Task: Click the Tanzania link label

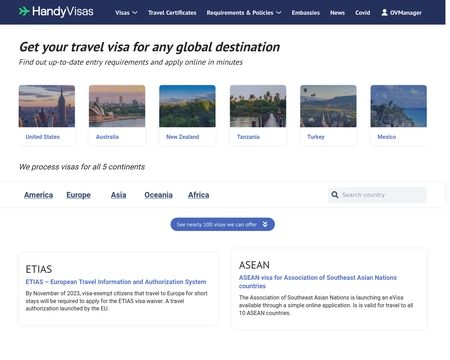Action: pyautogui.click(x=248, y=137)
